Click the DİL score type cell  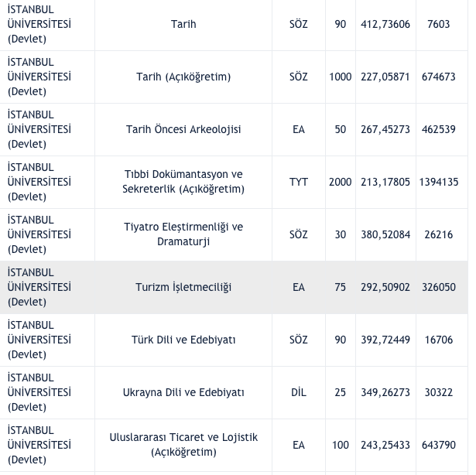pos(299,392)
